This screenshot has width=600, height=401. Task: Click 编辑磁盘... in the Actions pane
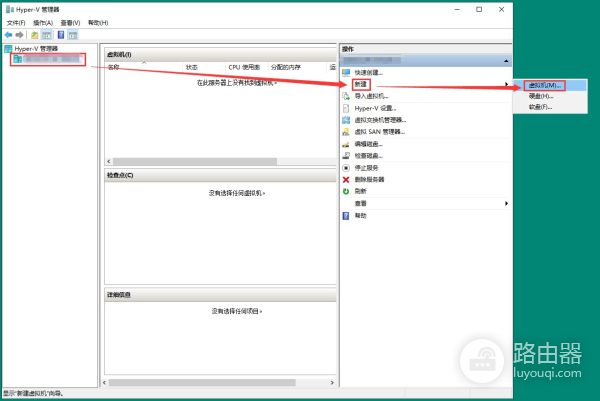[x=368, y=144]
